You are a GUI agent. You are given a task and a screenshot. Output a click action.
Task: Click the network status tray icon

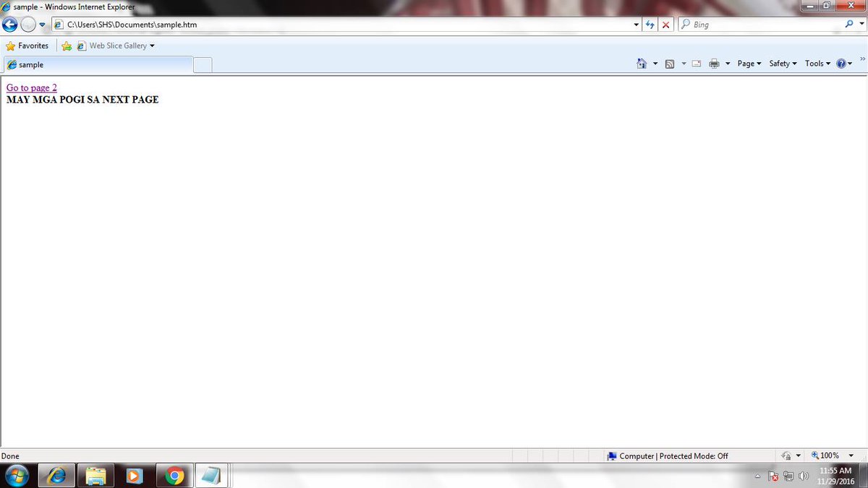click(x=788, y=476)
